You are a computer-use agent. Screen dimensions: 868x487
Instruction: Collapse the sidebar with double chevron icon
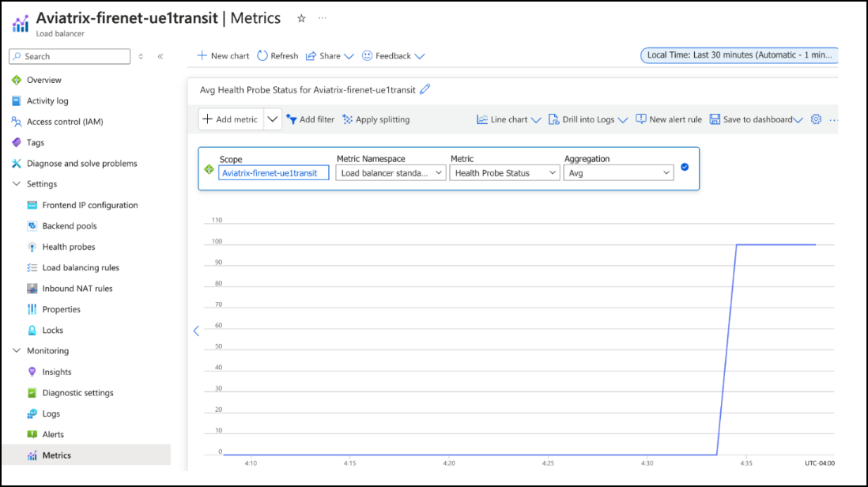tap(160, 56)
